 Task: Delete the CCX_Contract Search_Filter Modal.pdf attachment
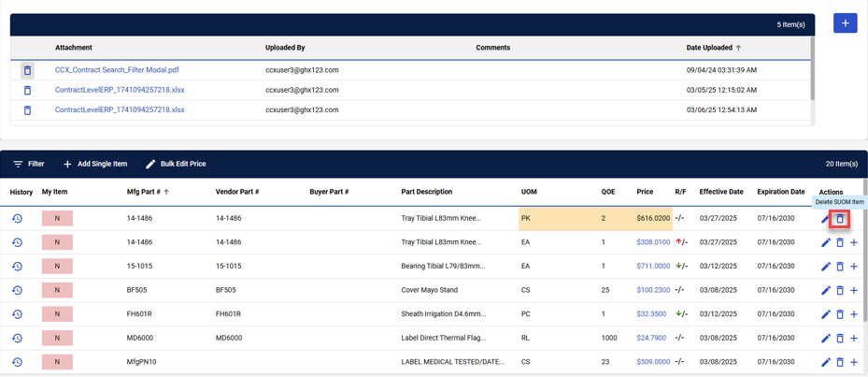click(27, 70)
